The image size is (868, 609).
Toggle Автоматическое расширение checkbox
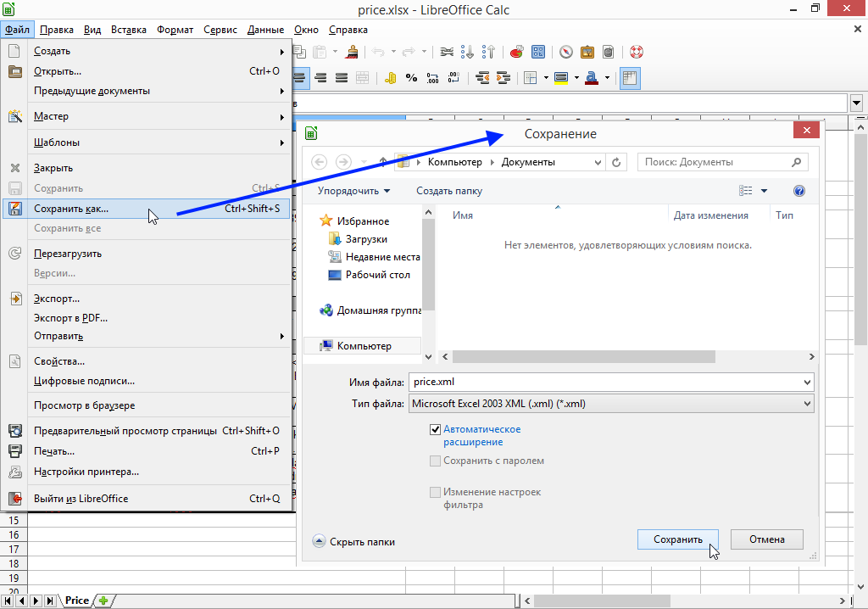(435, 429)
